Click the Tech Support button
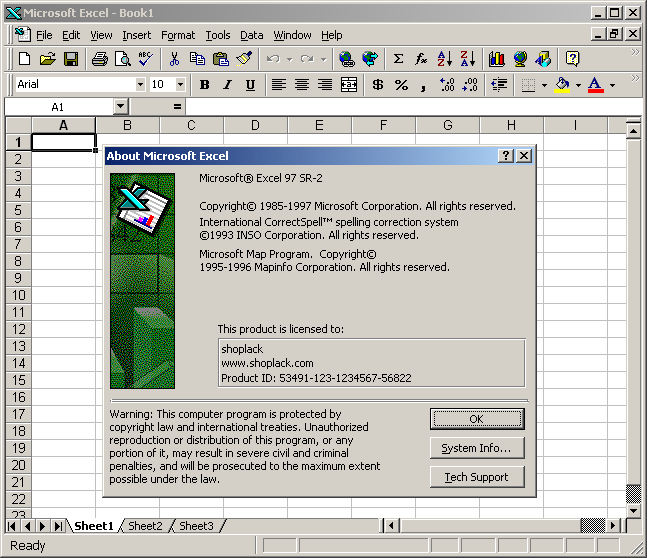 point(477,477)
